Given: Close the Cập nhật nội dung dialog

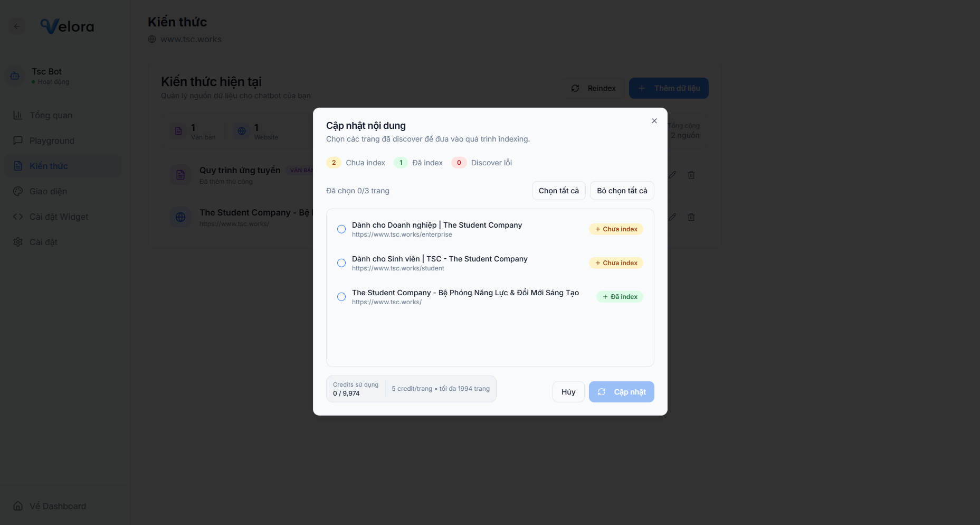Looking at the screenshot, I should pyautogui.click(x=654, y=121).
